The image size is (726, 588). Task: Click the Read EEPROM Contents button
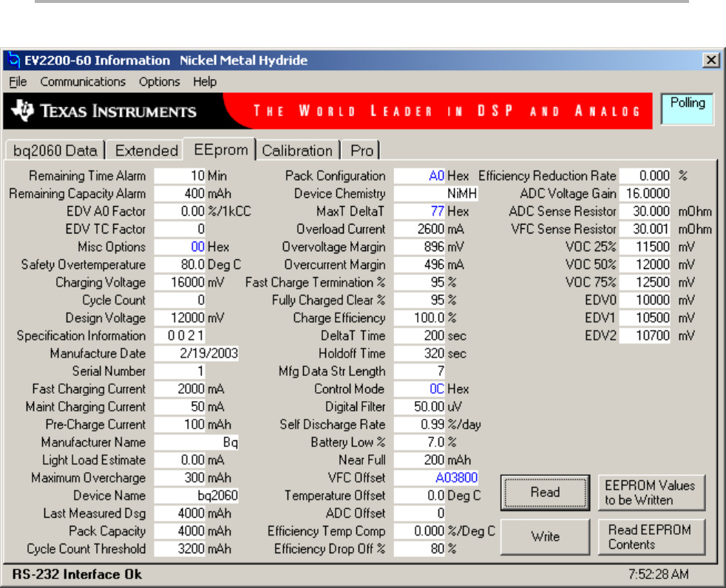[650, 537]
